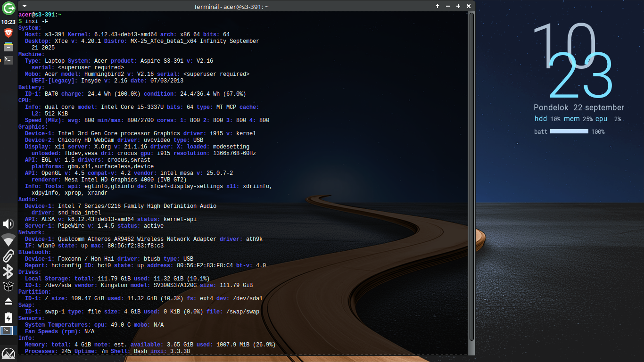Click partition device '/dev/sda1'
Image resolution: width=644 pixels, height=362 pixels.
[248, 298]
